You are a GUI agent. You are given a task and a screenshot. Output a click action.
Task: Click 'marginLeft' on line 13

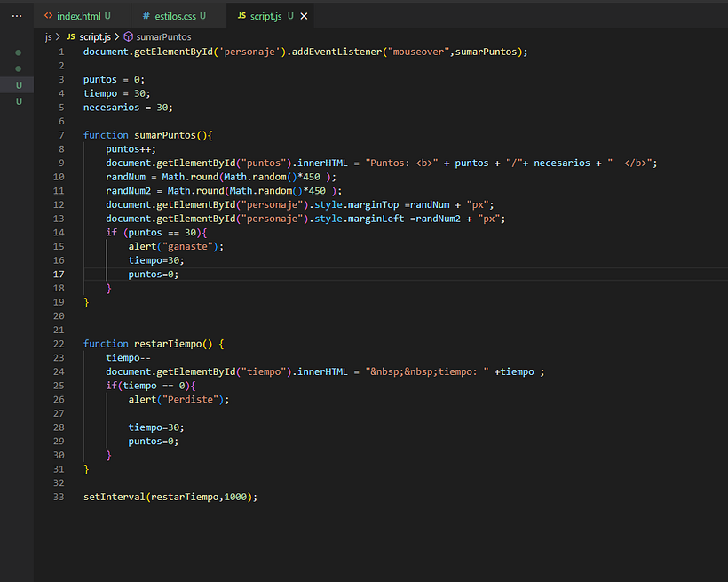click(x=376, y=219)
